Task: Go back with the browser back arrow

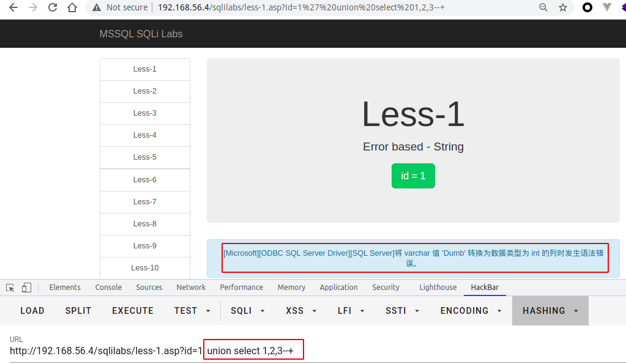Action: [x=13, y=7]
